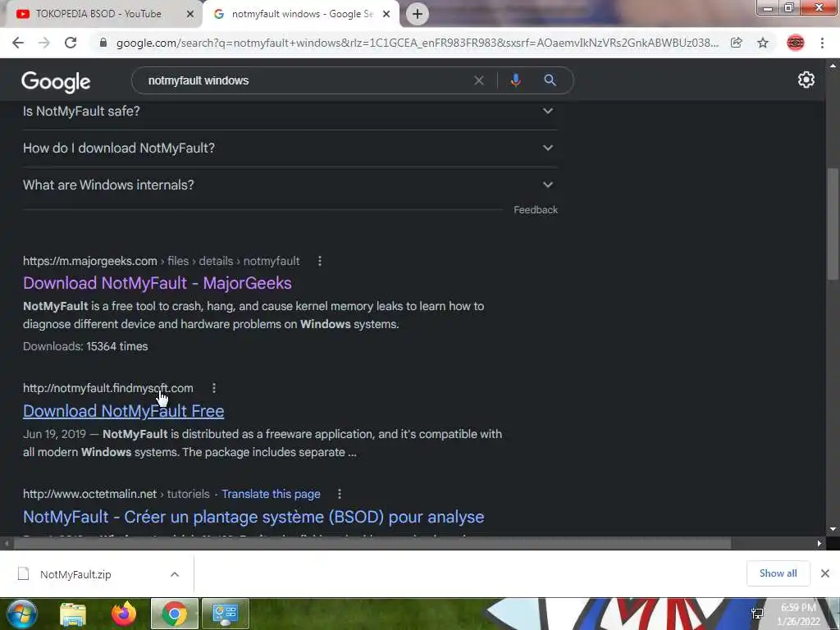Go back with the browser back arrow

click(x=18, y=43)
